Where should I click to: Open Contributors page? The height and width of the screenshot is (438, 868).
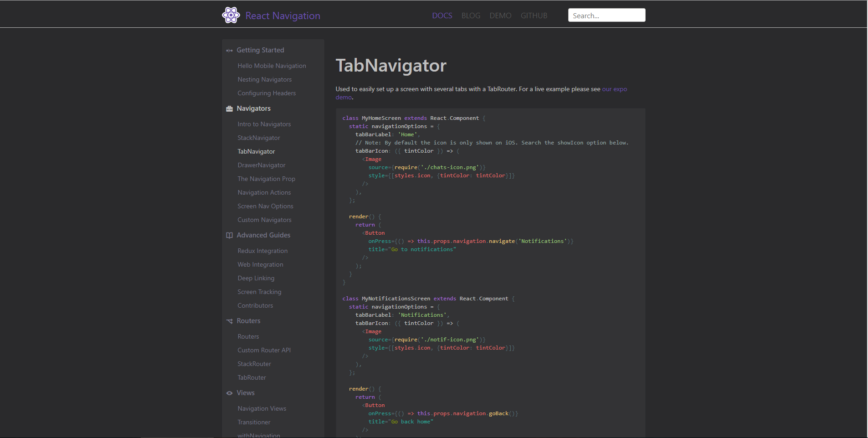[255, 305]
